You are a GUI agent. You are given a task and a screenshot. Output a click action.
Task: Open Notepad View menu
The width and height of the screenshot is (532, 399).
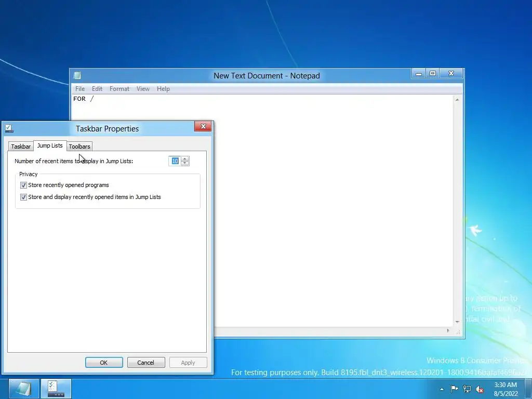tap(143, 89)
